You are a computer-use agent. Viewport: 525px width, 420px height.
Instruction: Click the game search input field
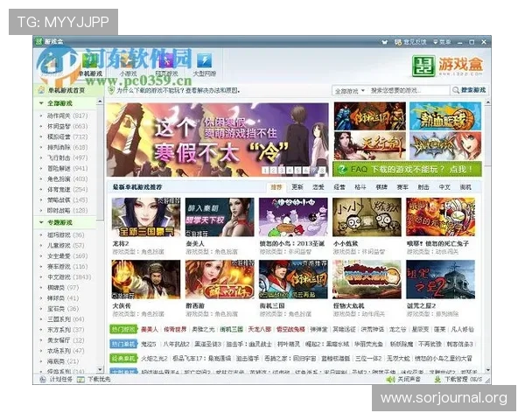click(x=409, y=91)
